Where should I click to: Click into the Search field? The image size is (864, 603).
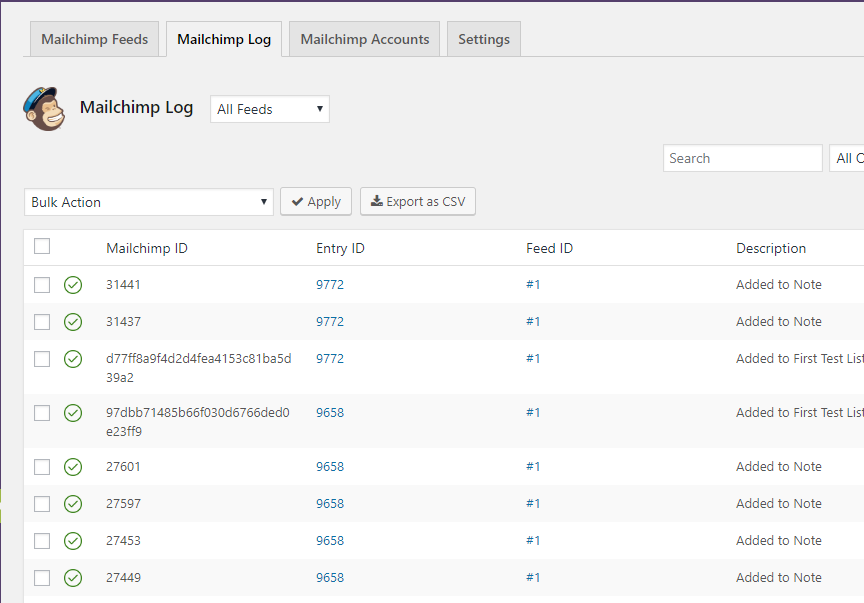coord(742,158)
